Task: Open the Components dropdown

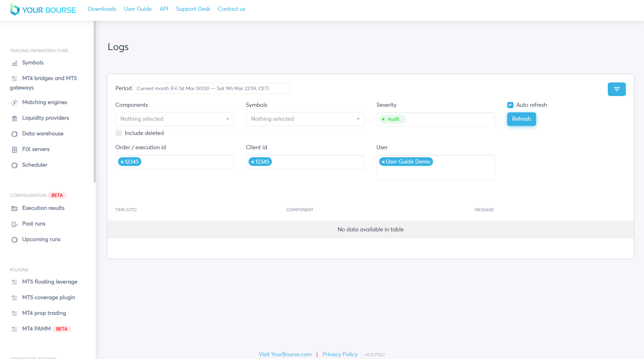Action: coord(174,119)
